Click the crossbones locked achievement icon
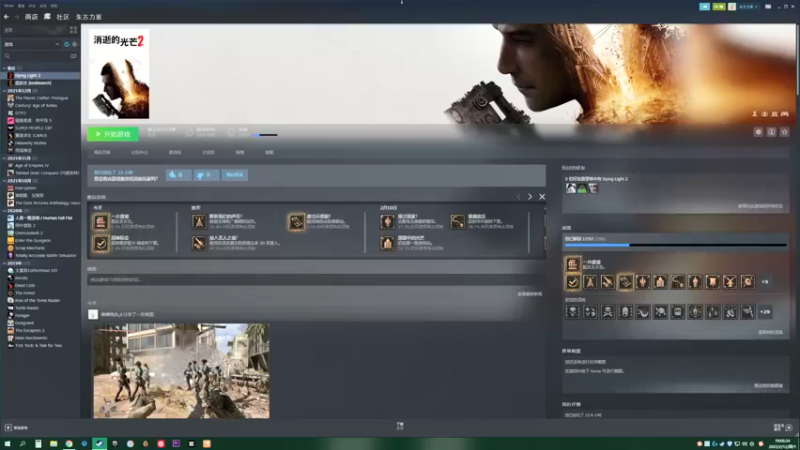800x450 pixels. 608,312
